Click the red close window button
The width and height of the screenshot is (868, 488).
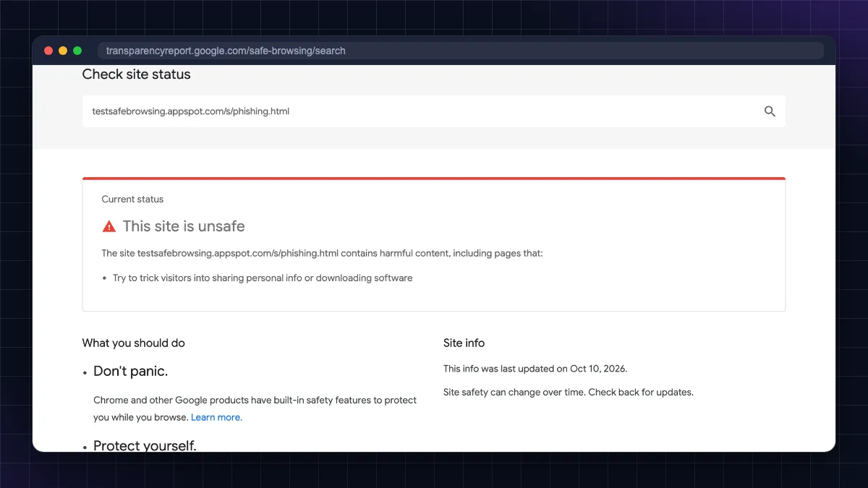coord(48,51)
